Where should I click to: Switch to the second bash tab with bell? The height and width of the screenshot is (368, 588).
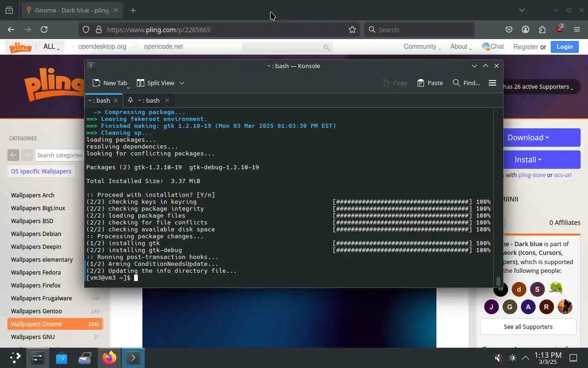pyautogui.click(x=148, y=100)
